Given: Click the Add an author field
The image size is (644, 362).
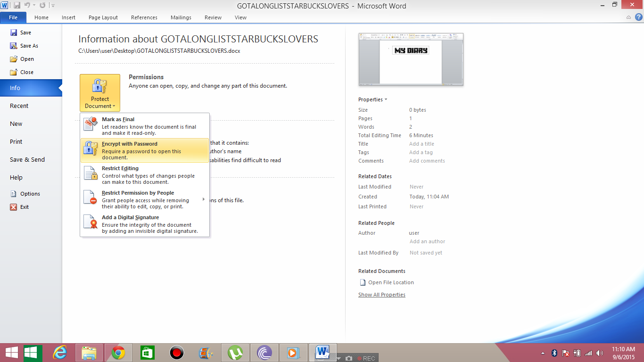Looking at the screenshot, I should pyautogui.click(x=428, y=241).
